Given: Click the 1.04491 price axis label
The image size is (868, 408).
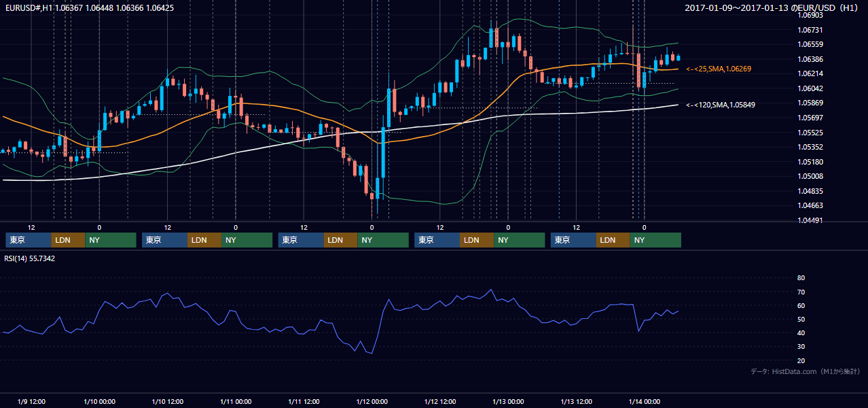Looking at the screenshot, I should tap(810, 220).
